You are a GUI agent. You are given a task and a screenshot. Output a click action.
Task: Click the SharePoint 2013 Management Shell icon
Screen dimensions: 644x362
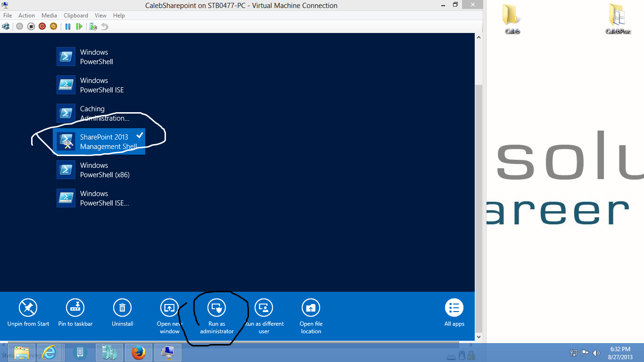pos(66,141)
